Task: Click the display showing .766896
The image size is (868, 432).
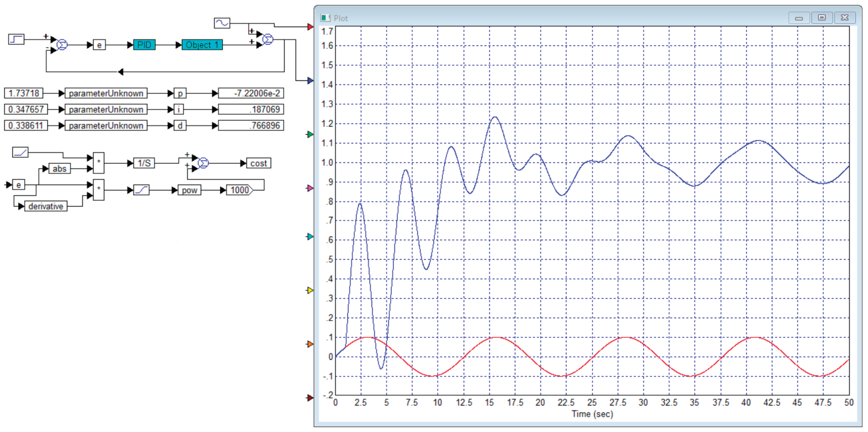Action: click(x=251, y=125)
